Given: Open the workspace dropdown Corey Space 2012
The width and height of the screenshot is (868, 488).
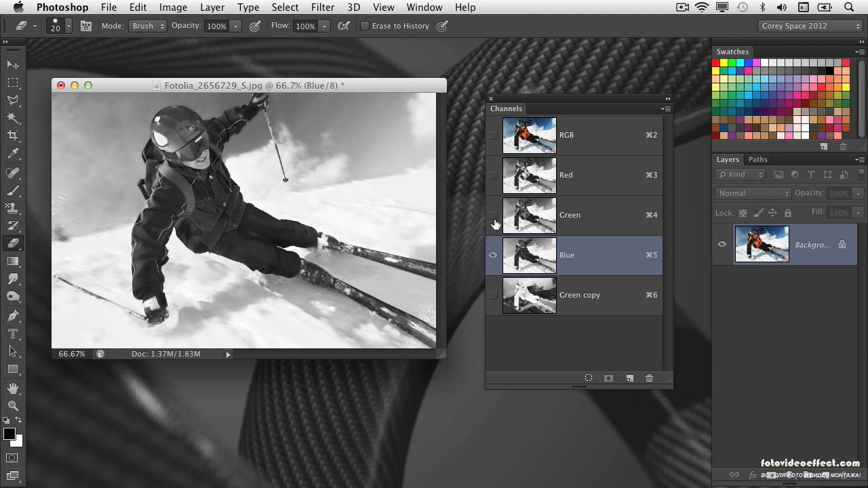Looking at the screenshot, I should tap(810, 26).
